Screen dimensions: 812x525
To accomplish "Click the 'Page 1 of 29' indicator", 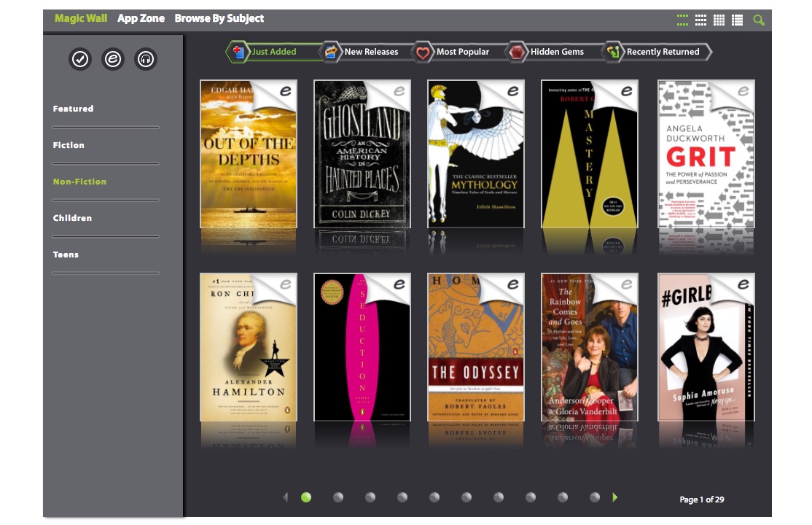I will 702,499.
